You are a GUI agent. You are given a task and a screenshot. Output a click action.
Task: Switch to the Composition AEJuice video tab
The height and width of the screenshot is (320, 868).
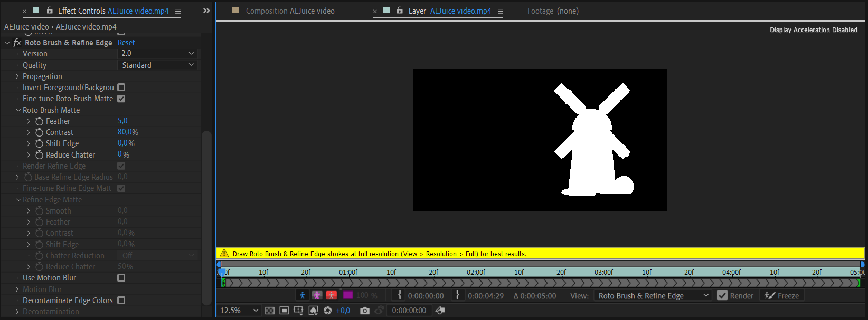290,11
